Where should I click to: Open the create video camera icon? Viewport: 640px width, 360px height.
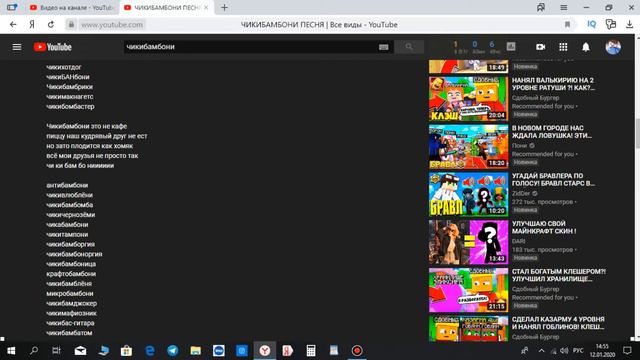pyautogui.click(x=540, y=47)
